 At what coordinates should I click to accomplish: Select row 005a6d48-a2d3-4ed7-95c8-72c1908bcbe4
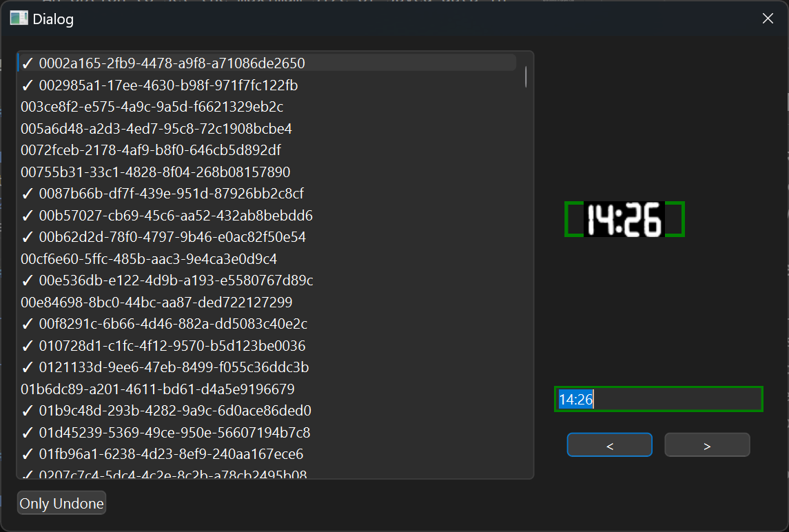267,128
